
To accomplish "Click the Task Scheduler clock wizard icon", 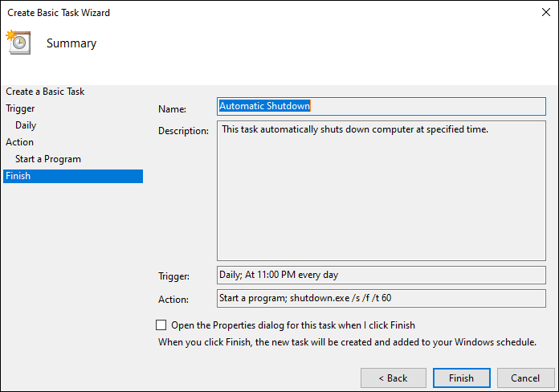I will (x=18, y=43).
